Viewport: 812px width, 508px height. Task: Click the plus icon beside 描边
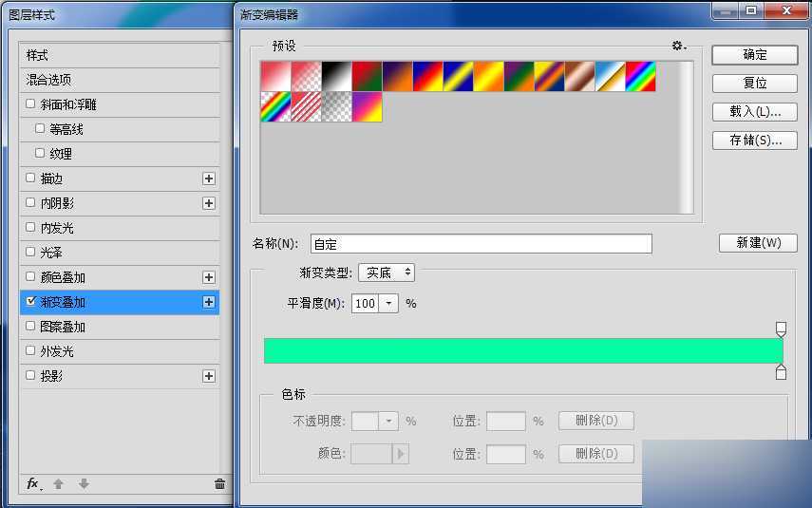pyautogui.click(x=209, y=179)
